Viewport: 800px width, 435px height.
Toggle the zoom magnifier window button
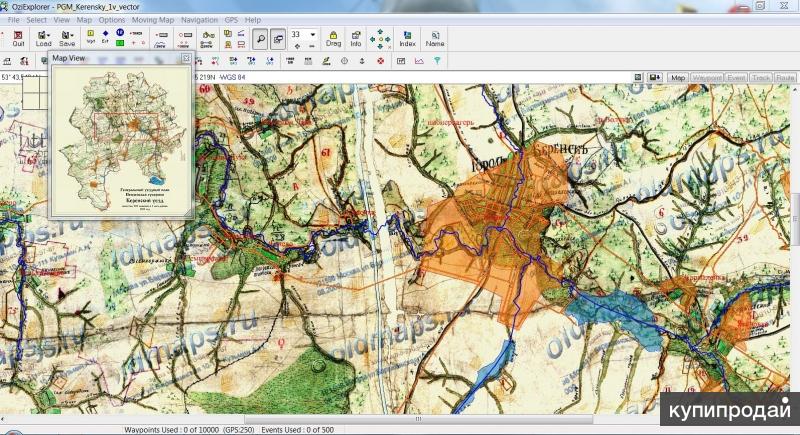tap(260, 39)
